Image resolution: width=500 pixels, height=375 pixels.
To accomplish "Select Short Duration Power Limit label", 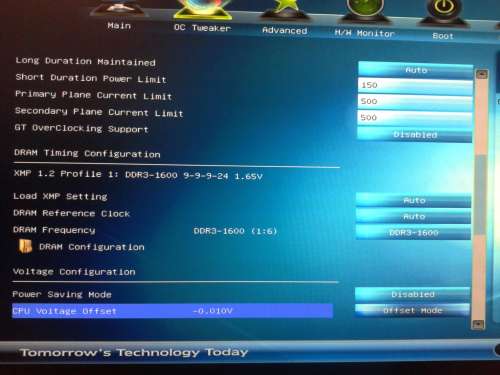I will point(91,78).
